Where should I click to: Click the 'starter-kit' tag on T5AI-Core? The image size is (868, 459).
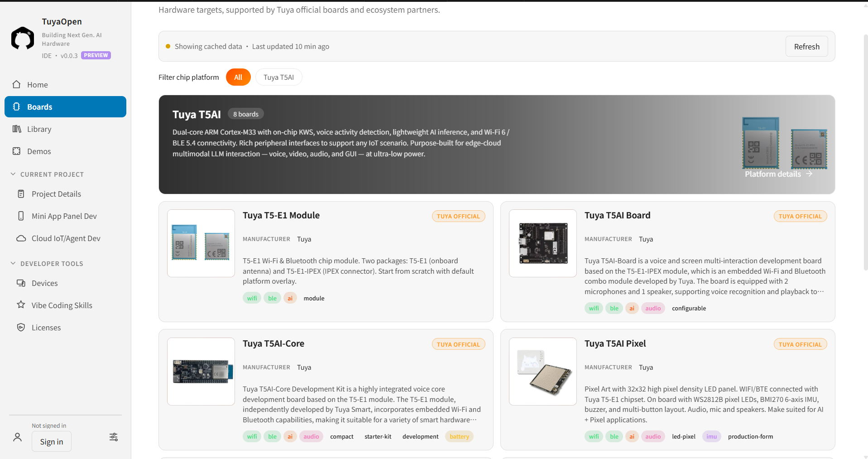(x=378, y=436)
